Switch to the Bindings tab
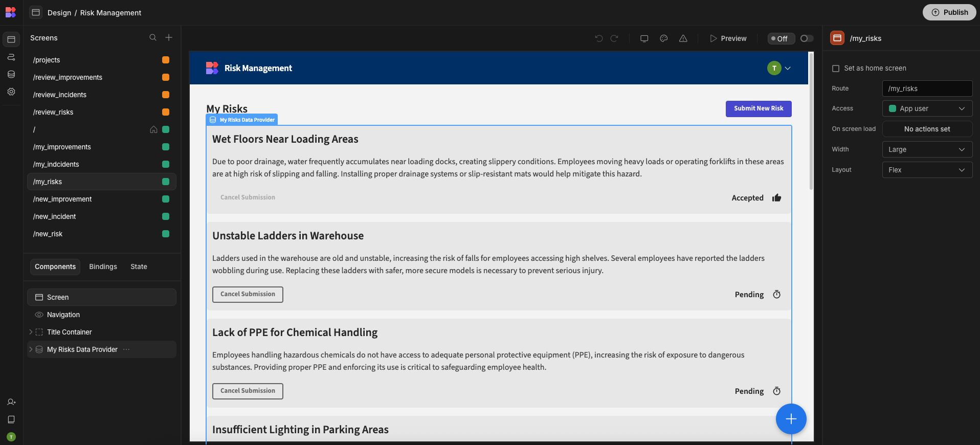 [x=103, y=266]
